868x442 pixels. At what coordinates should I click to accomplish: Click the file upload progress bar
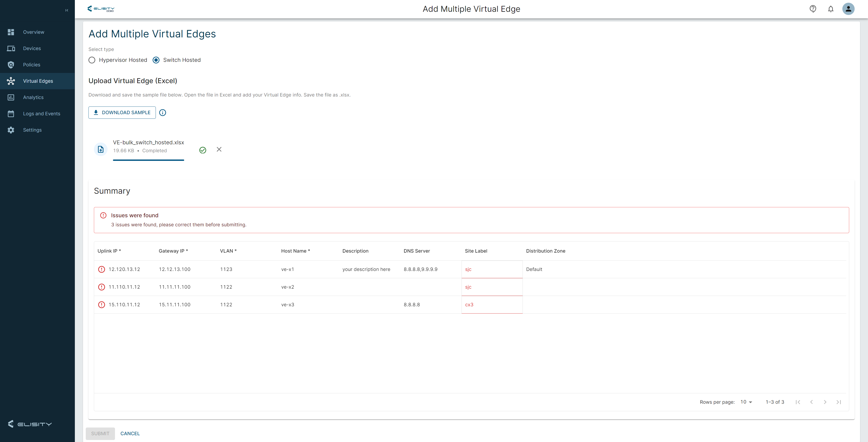pos(148,160)
